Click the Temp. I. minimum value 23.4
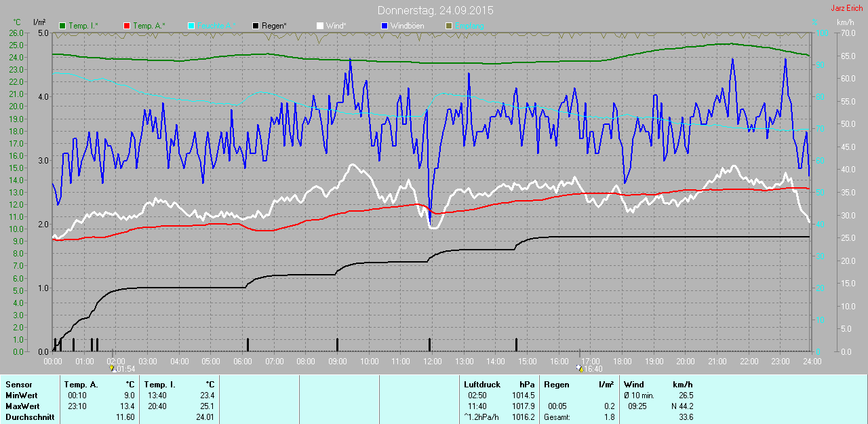This screenshot has width=868, height=424. click(206, 396)
